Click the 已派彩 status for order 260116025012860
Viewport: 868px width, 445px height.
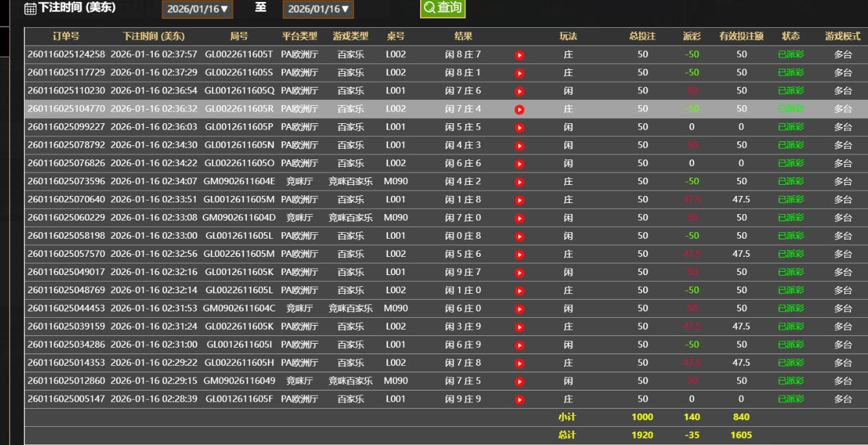(x=790, y=381)
